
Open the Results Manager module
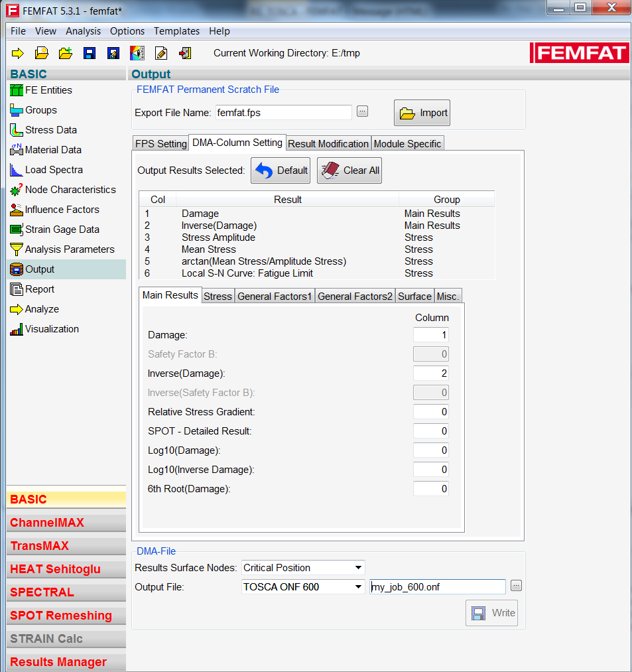click(66, 662)
